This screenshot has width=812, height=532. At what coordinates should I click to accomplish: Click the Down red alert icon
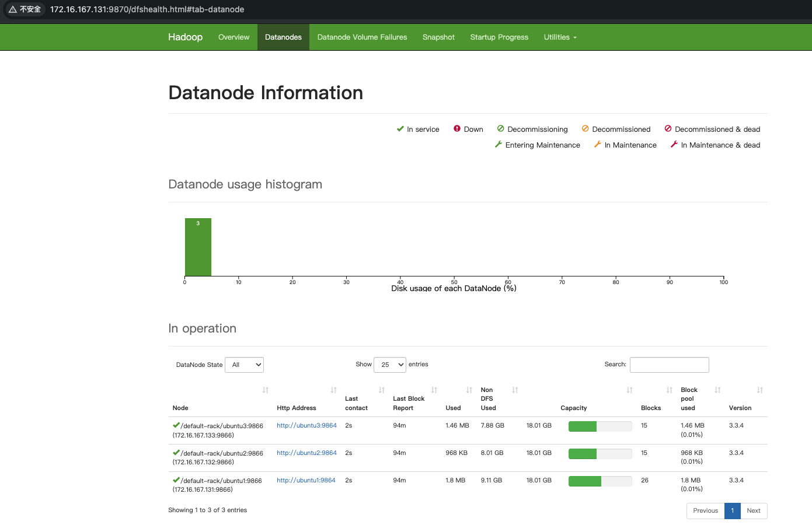[457, 128]
